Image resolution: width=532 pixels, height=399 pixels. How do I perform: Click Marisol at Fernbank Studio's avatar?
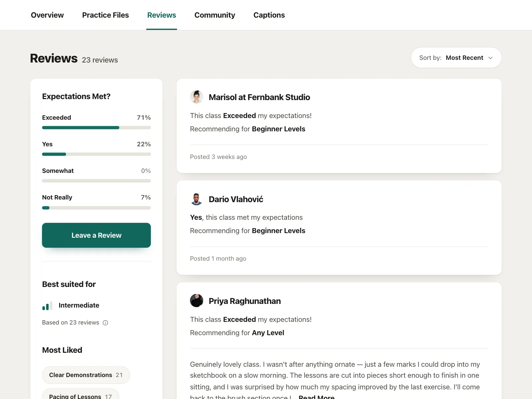[x=197, y=97]
